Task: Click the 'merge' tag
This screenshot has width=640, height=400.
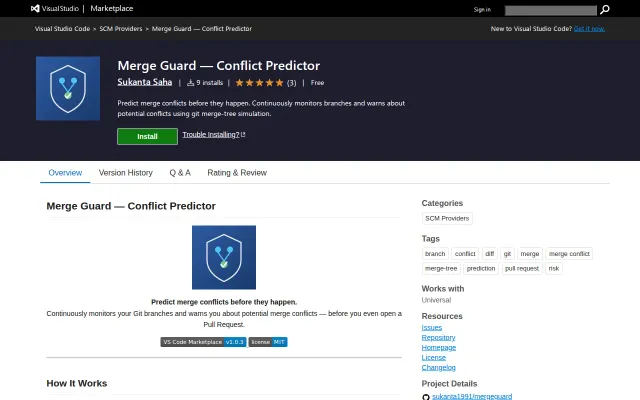Action: click(530, 254)
